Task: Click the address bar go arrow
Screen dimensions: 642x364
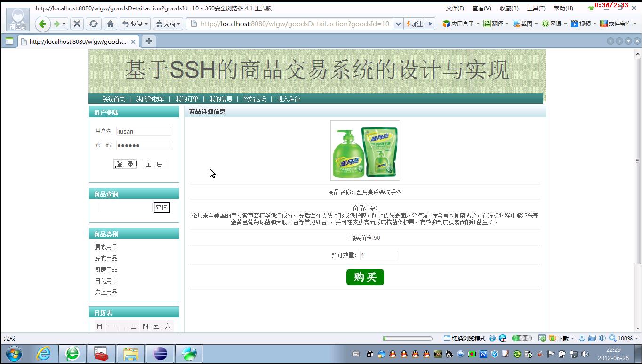Action: 430,24
